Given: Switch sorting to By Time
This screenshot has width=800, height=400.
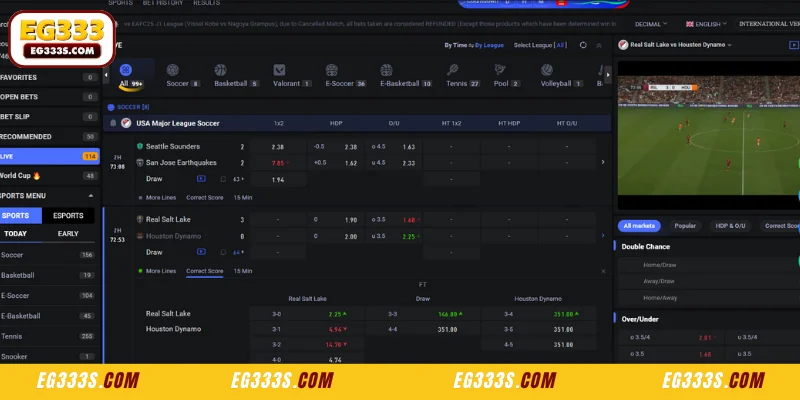Looking at the screenshot, I should point(456,45).
